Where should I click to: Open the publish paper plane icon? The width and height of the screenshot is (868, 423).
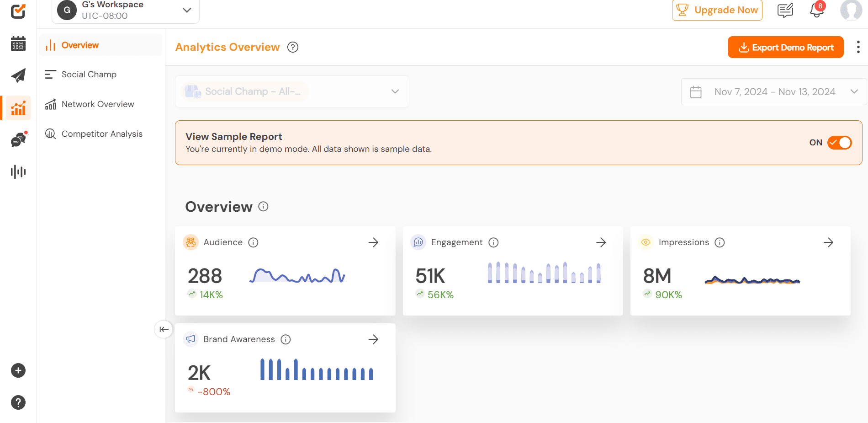pos(18,75)
